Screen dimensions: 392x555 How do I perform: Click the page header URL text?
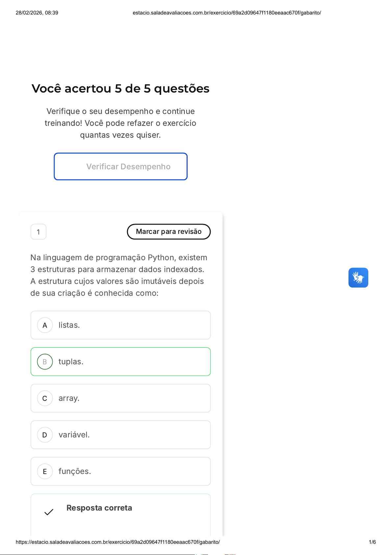click(227, 13)
